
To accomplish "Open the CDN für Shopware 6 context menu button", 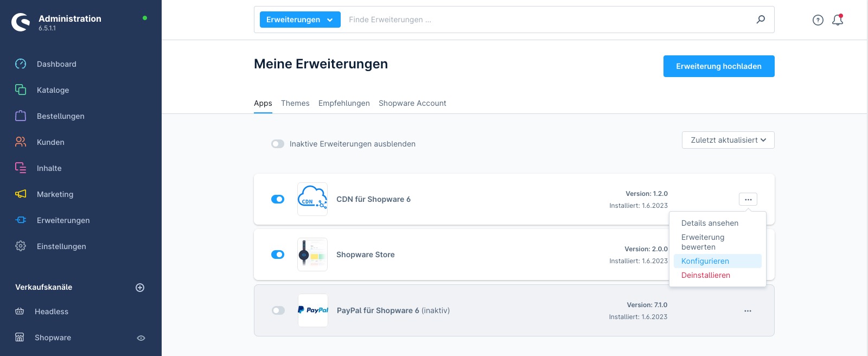I will (x=748, y=199).
